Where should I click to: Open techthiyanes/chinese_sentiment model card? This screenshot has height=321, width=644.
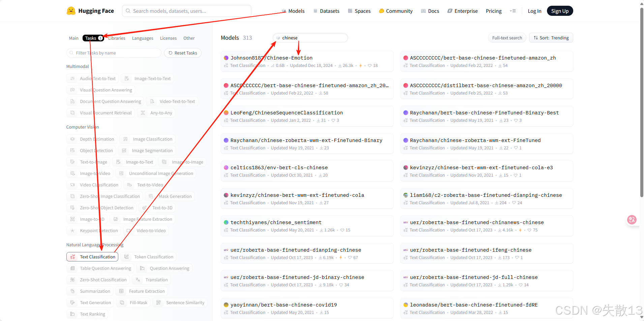click(307, 226)
